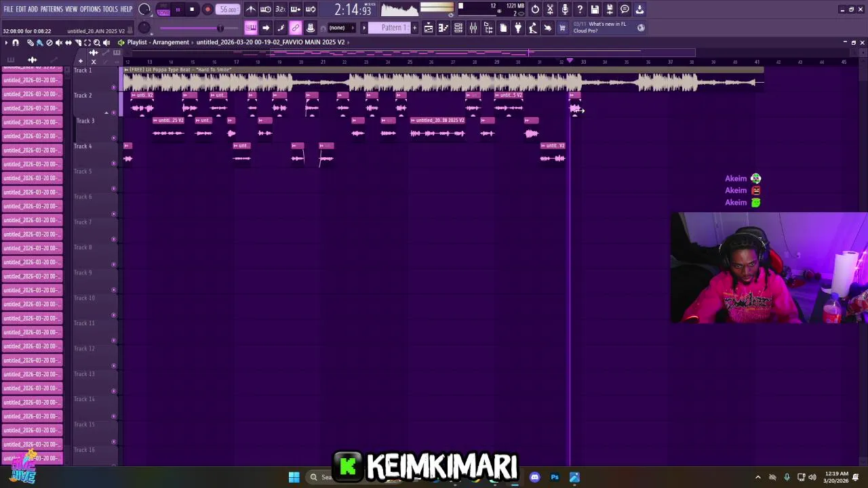Adjust the main pitch knob below volume
The height and width of the screenshot is (488, 868).
[144, 28]
